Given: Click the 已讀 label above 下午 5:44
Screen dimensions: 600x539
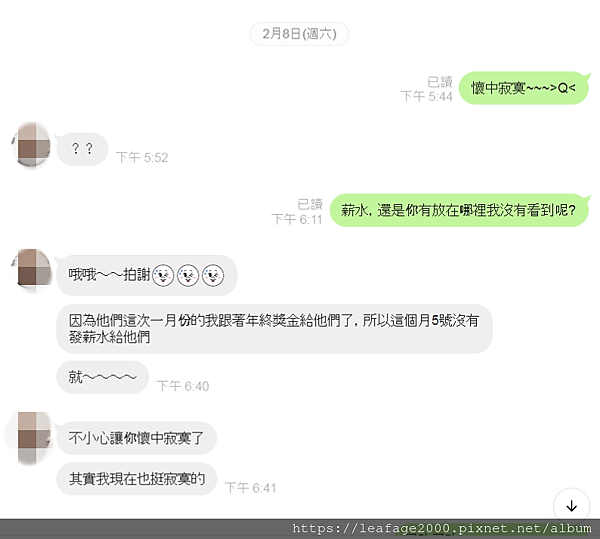Looking at the screenshot, I should [440, 81].
